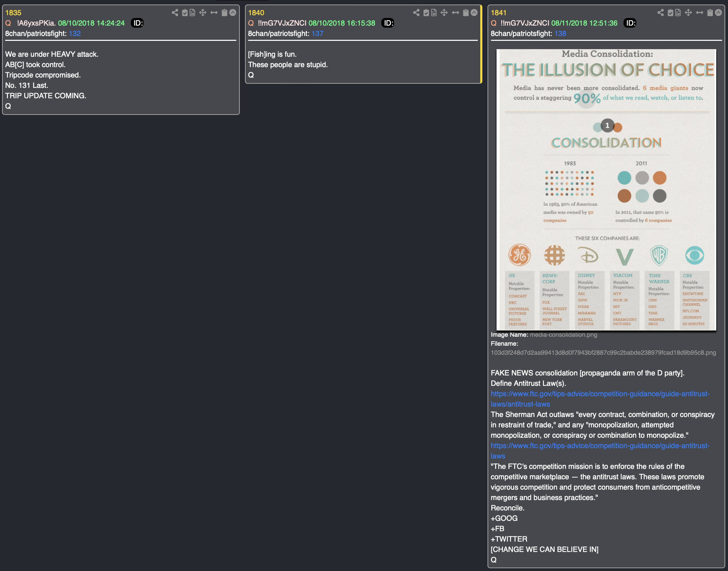Click horizontal resize arrows on post 1841
Viewport: 728px width, 571px height.
point(700,13)
